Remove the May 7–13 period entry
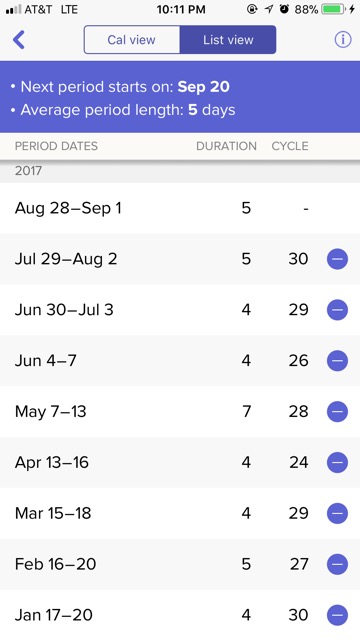 coord(337,411)
